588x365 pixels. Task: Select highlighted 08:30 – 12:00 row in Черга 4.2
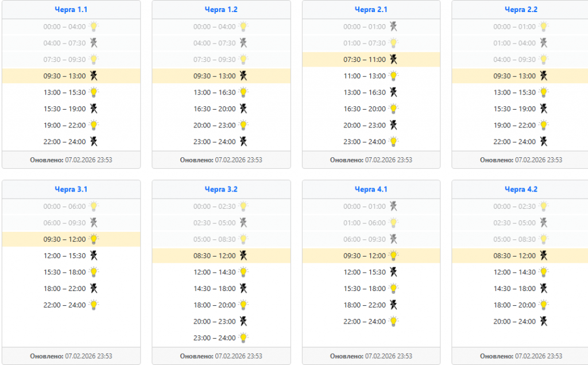click(520, 256)
